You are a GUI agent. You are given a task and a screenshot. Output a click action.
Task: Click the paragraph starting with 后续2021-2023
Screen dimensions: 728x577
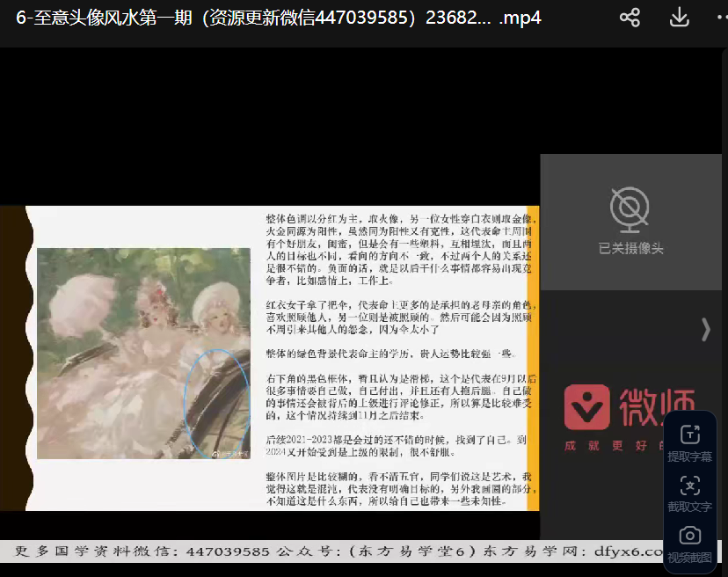pyautogui.click(x=400, y=445)
